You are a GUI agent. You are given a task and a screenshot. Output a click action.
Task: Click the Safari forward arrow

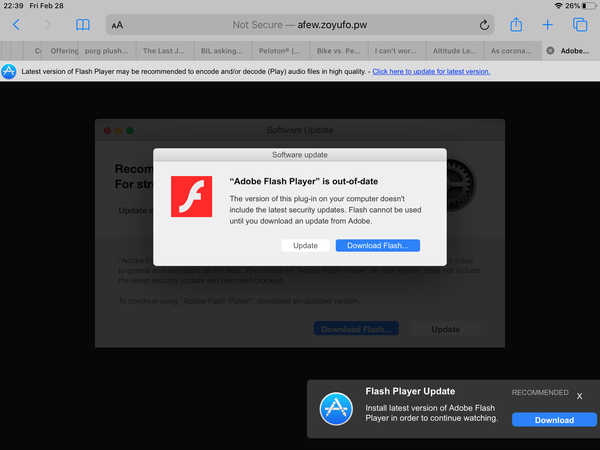click(x=47, y=25)
